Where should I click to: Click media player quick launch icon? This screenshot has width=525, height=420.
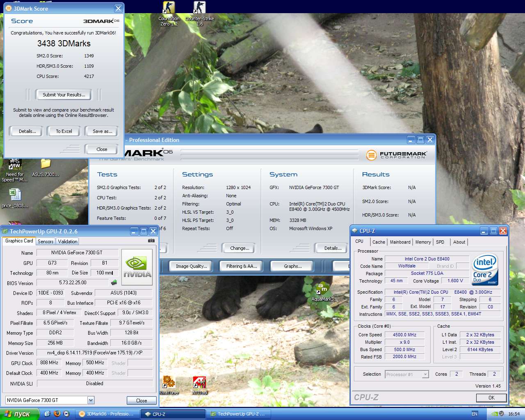66,414
